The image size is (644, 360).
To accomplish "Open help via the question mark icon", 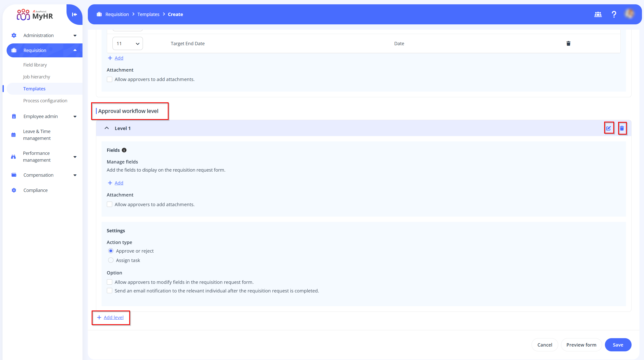I will [614, 14].
